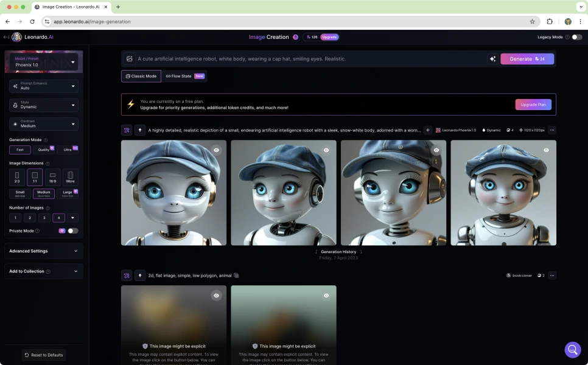
Task: Click the plus icon after the robot prompt text
Action: coord(427,130)
